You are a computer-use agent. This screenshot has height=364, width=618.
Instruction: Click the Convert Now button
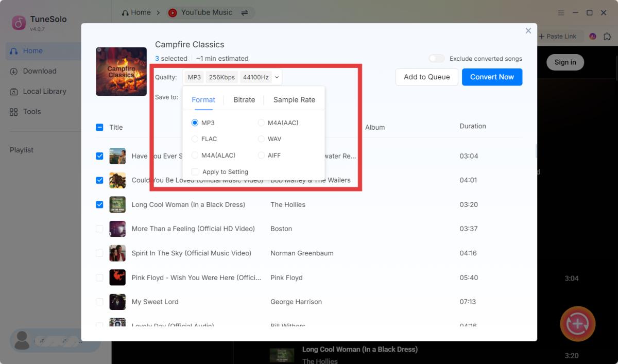[x=492, y=77]
